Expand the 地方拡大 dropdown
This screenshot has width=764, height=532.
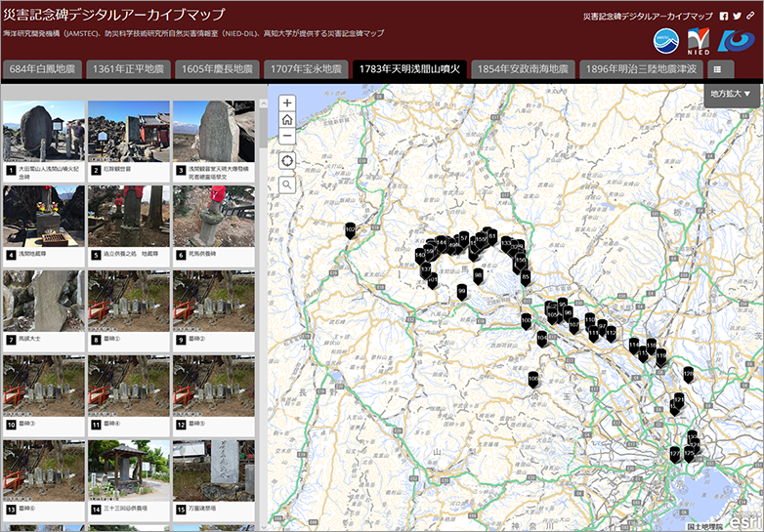pos(731,94)
